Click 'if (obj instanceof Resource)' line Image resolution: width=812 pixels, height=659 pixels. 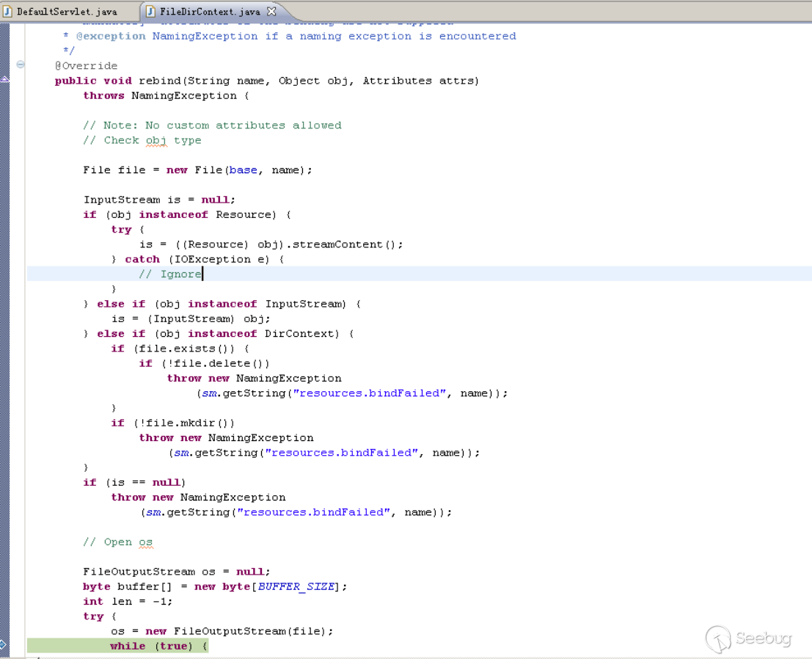187,214
